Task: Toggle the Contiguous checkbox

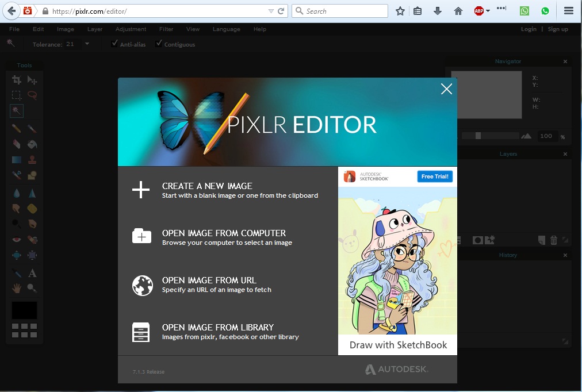Action: pyautogui.click(x=159, y=43)
